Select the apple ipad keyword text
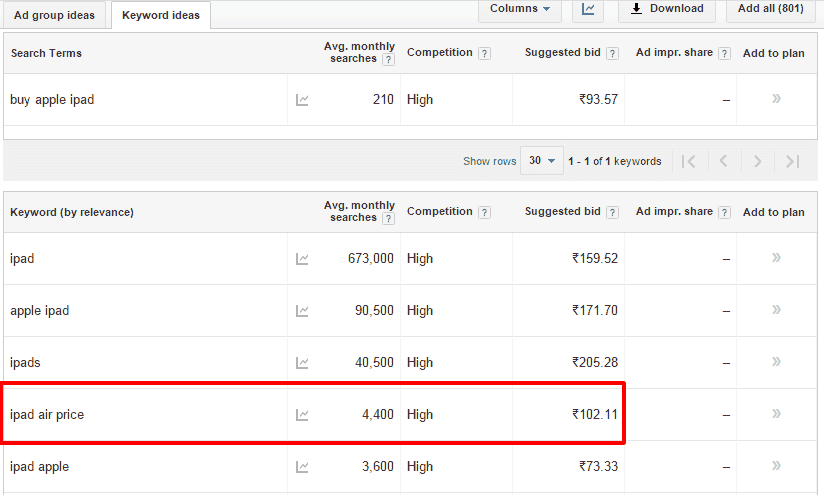 click(39, 311)
